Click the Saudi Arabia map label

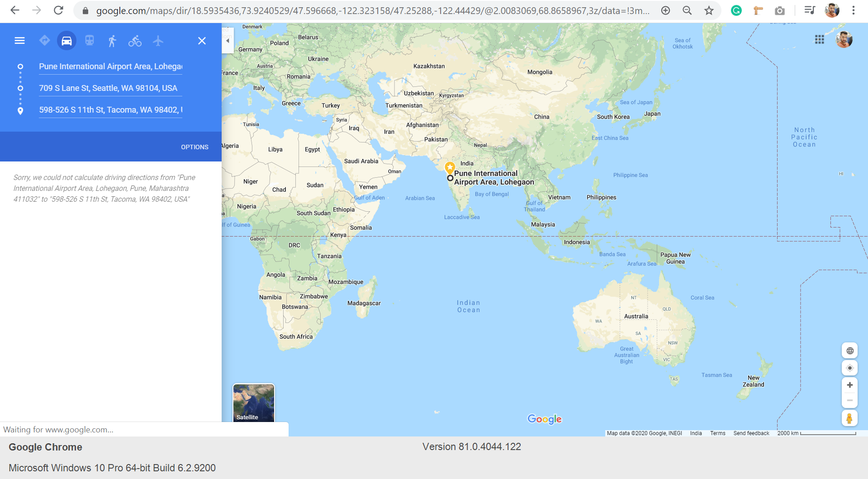[361, 161]
